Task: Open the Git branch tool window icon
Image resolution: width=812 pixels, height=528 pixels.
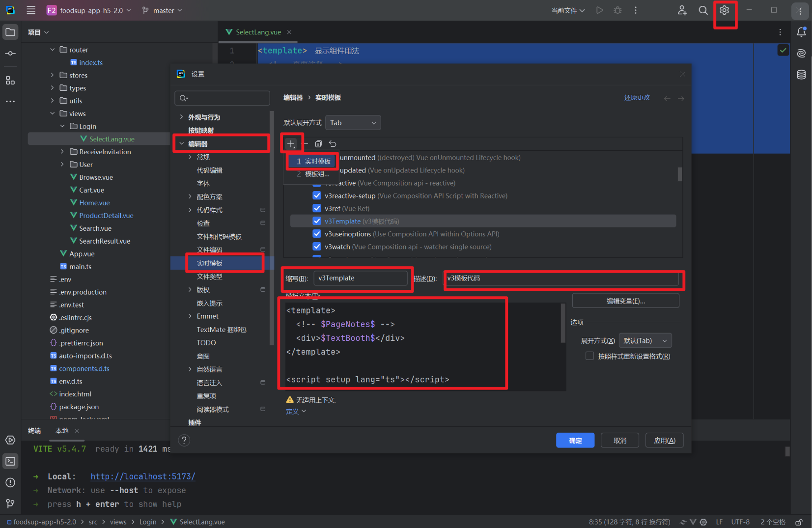Action: pyautogui.click(x=10, y=503)
